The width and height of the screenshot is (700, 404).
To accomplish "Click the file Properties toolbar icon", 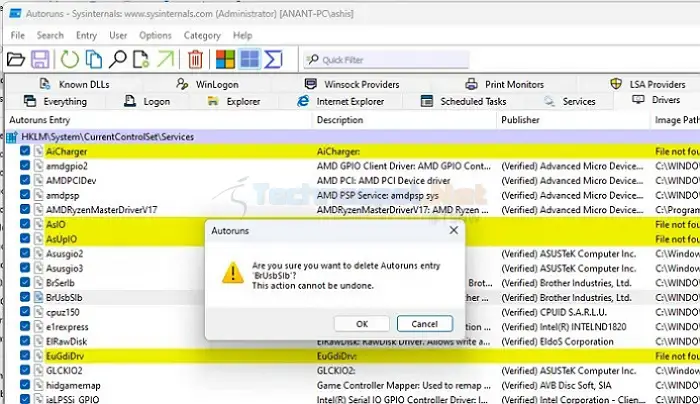I will coord(141,59).
